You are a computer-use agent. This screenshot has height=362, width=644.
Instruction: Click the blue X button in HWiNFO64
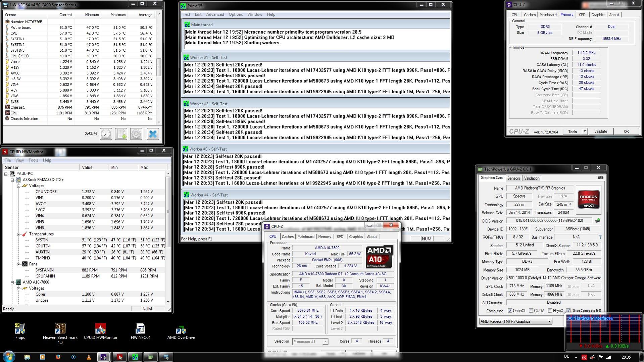153,134
